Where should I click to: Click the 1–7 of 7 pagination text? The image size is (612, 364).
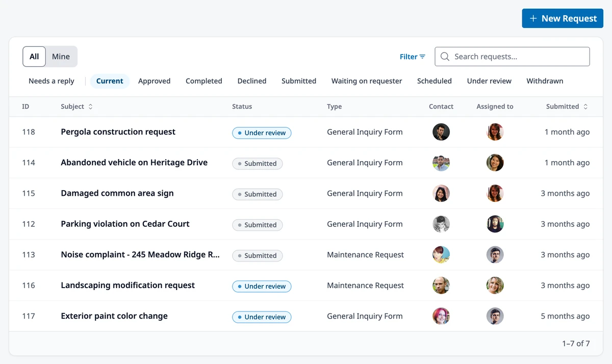tap(576, 344)
